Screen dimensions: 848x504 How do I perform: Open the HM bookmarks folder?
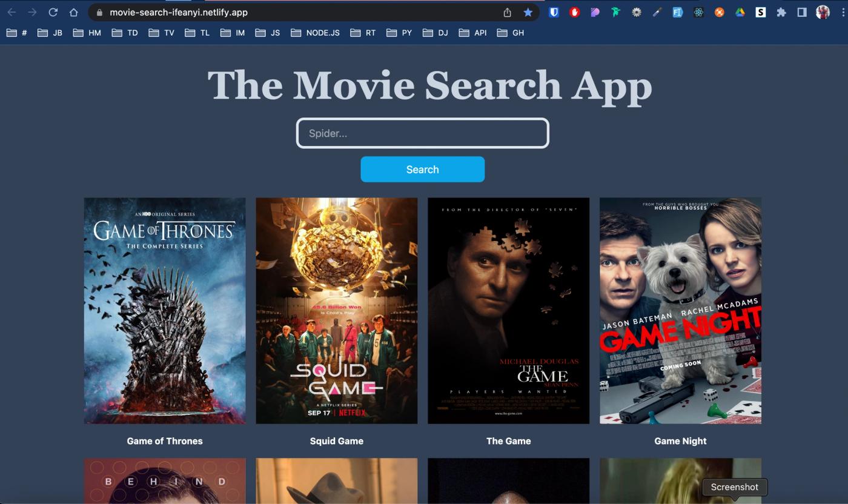[87, 33]
